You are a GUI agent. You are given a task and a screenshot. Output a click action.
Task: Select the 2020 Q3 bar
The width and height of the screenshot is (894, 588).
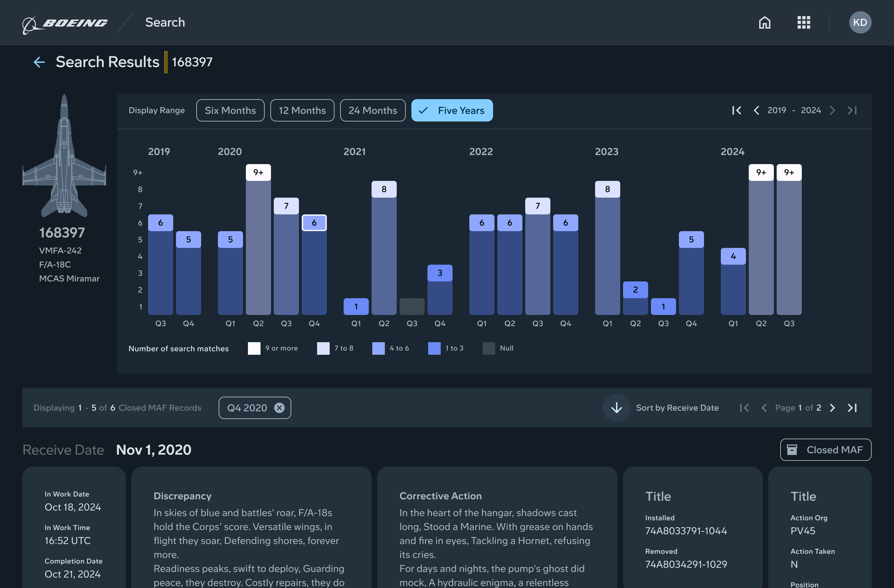click(x=286, y=256)
